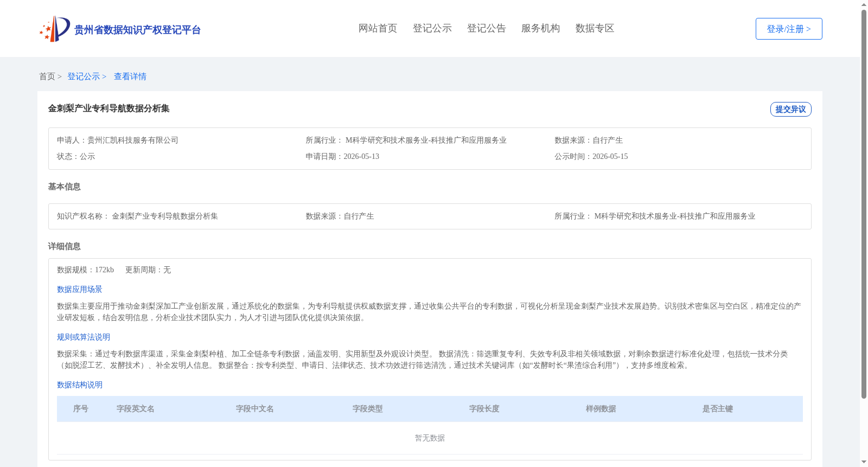Image resolution: width=868 pixels, height=467 pixels.
Task: Click the 数据结构说明 heading
Action: (x=80, y=385)
